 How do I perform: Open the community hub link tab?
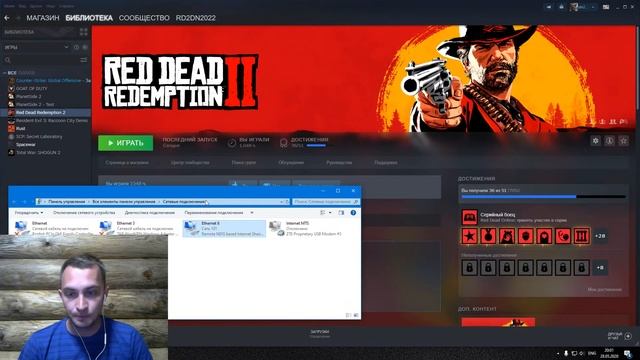point(190,162)
